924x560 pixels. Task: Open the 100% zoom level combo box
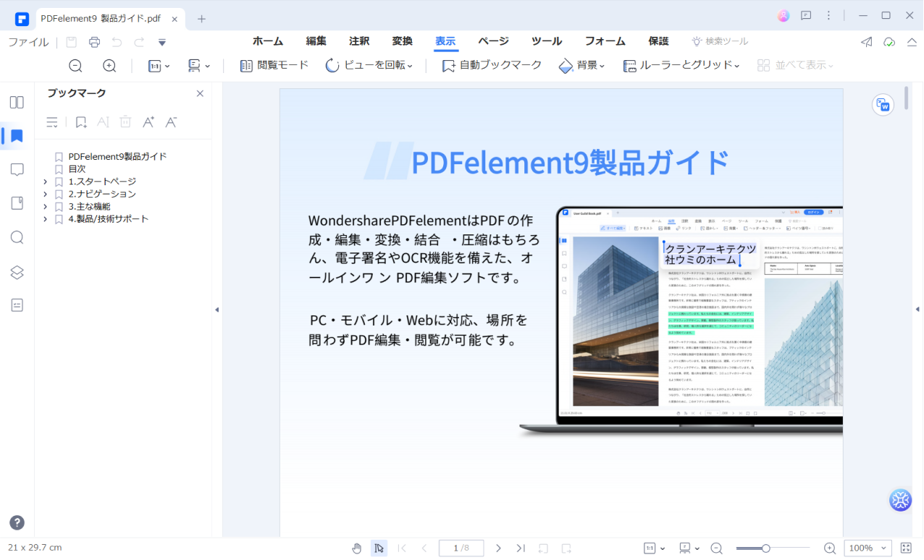pyautogui.click(x=868, y=548)
